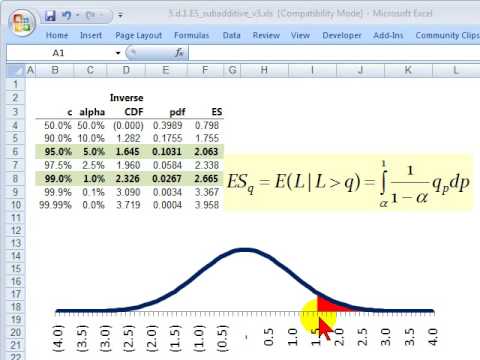Go to the Developer tab
The width and height of the screenshot is (480, 360).
(x=342, y=35)
